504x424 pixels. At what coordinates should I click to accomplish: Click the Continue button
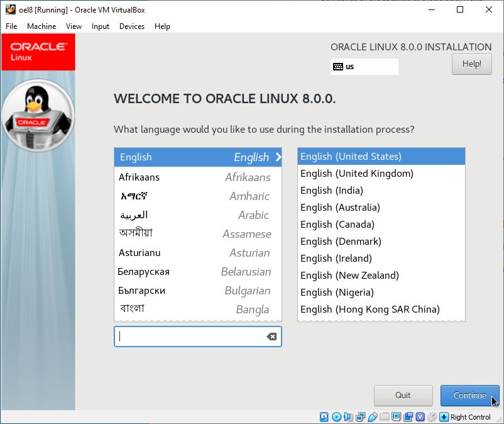[469, 395]
